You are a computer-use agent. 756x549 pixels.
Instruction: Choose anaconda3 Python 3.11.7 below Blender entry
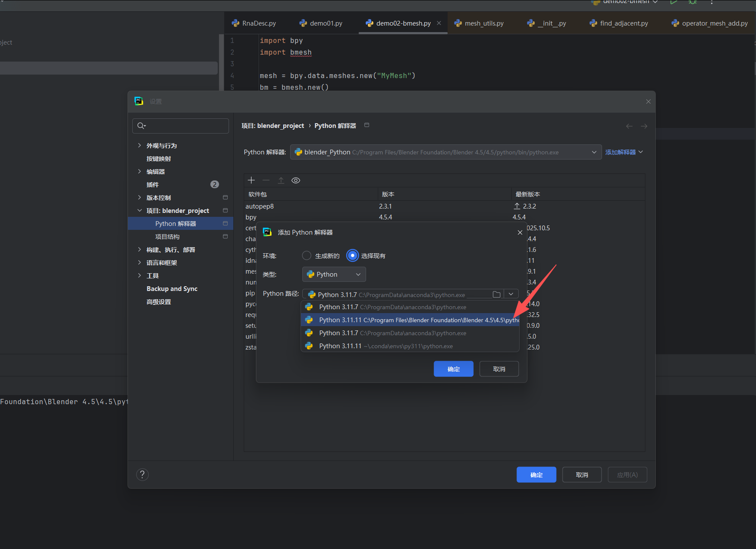tap(410, 333)
